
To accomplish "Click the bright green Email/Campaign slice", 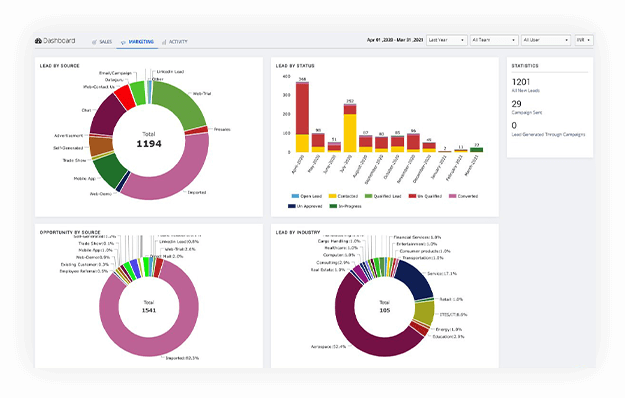I will tap(139, 93).
